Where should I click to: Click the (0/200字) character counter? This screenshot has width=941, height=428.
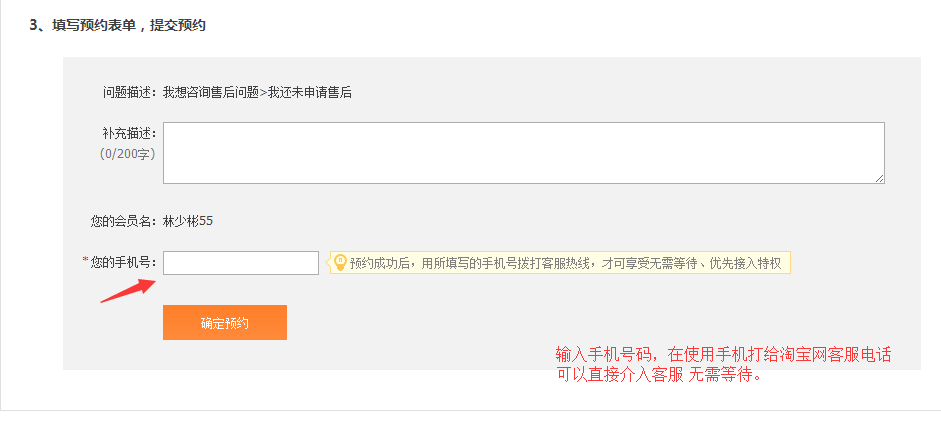click(127, 154)
